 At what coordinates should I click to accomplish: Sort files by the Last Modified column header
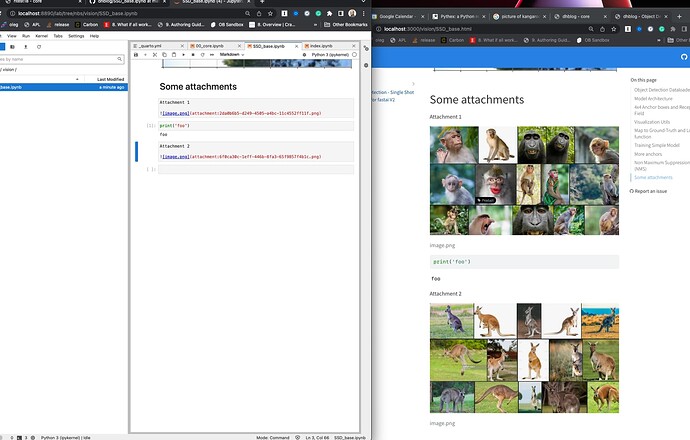(x=109, y=78)
